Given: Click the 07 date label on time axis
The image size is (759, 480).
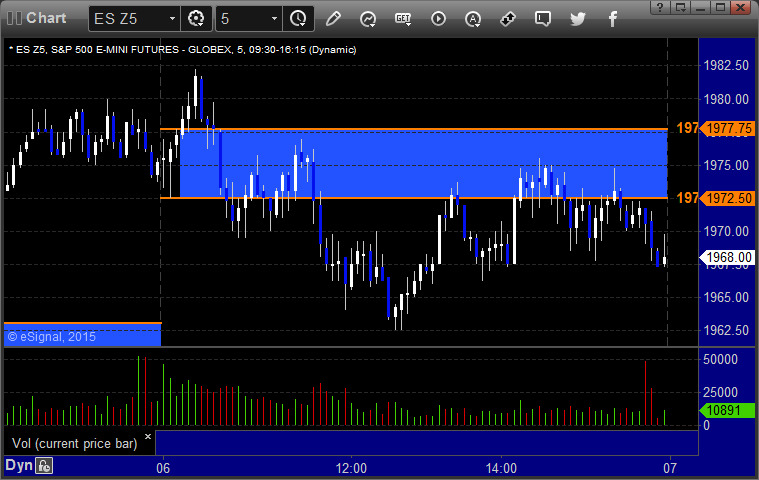Looking at the screenshot, I should click(x=670, y=468).
